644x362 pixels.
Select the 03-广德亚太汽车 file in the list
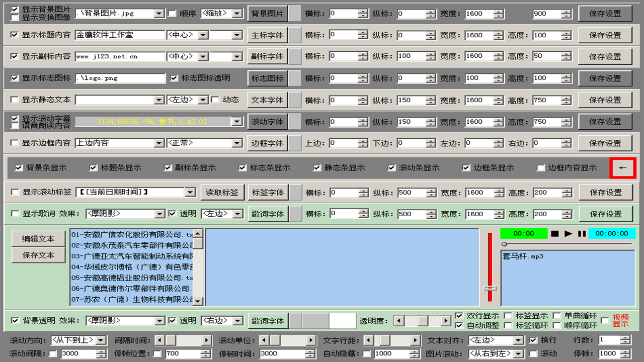(132, 256)
